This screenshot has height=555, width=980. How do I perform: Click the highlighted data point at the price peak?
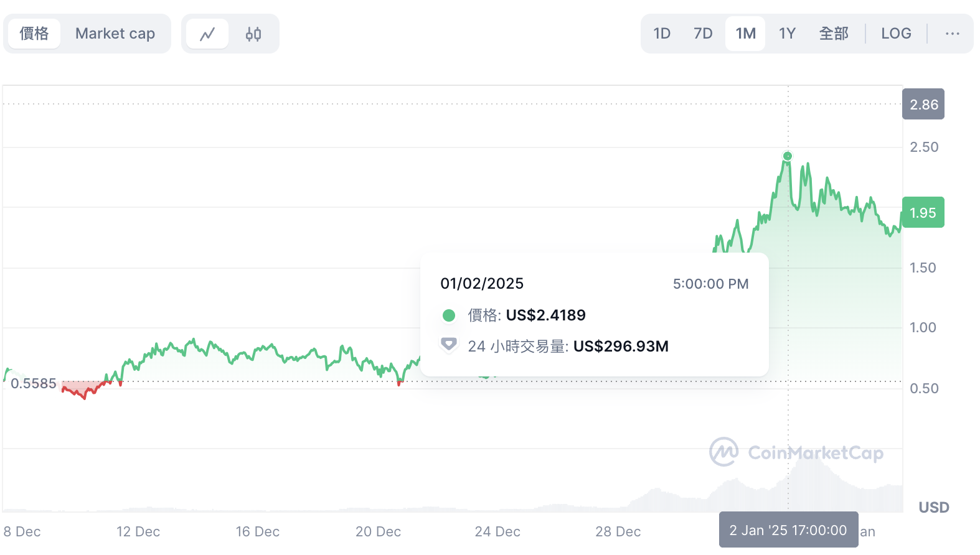point(788,156)
